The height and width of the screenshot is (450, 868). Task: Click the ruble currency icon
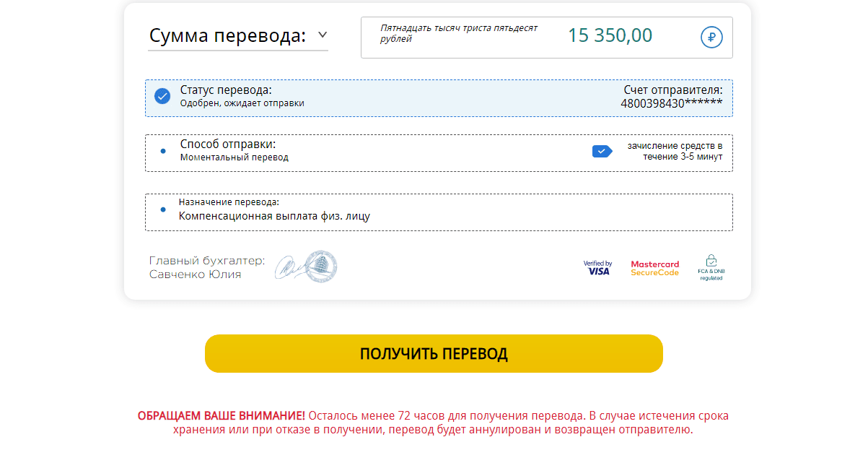(711, 37)
